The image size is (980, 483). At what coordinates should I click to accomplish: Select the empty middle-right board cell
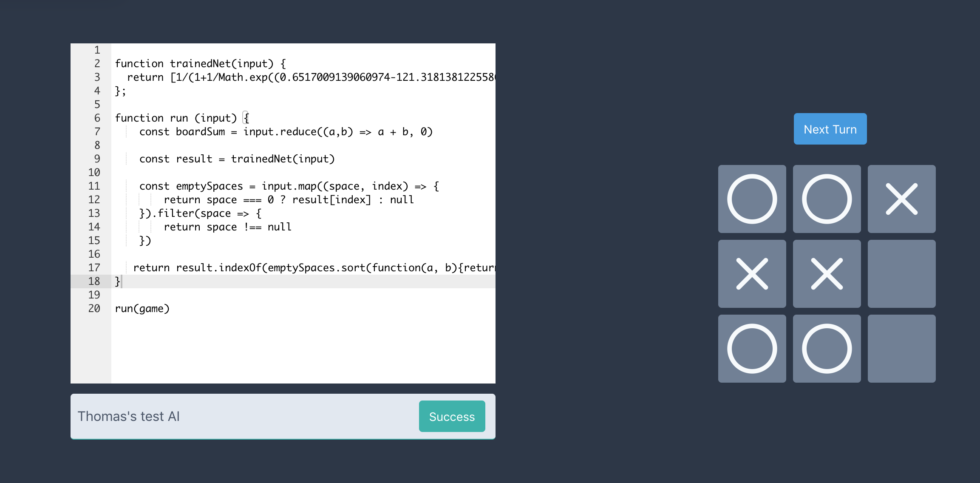(x=901, y=274)
